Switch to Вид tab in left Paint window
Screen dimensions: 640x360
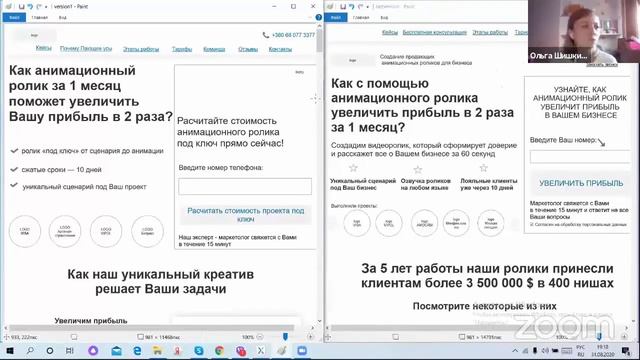click(x=62, y=18)
